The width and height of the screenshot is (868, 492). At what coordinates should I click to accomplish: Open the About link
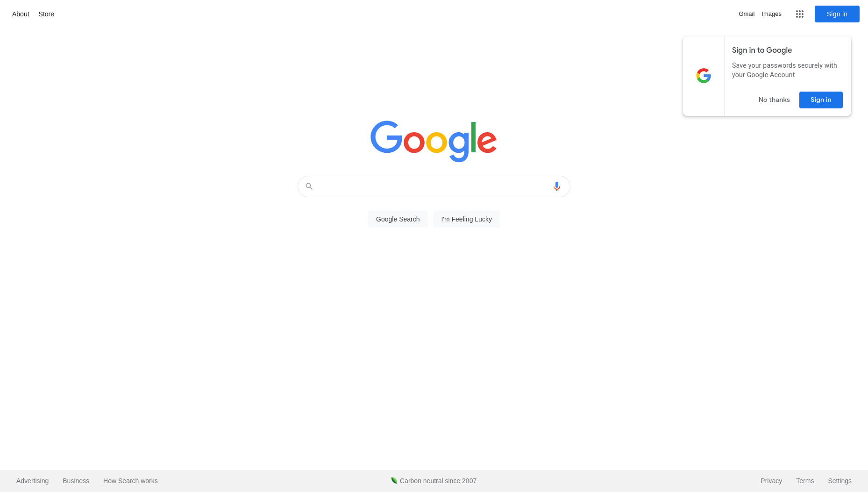(x=21, y=14)
